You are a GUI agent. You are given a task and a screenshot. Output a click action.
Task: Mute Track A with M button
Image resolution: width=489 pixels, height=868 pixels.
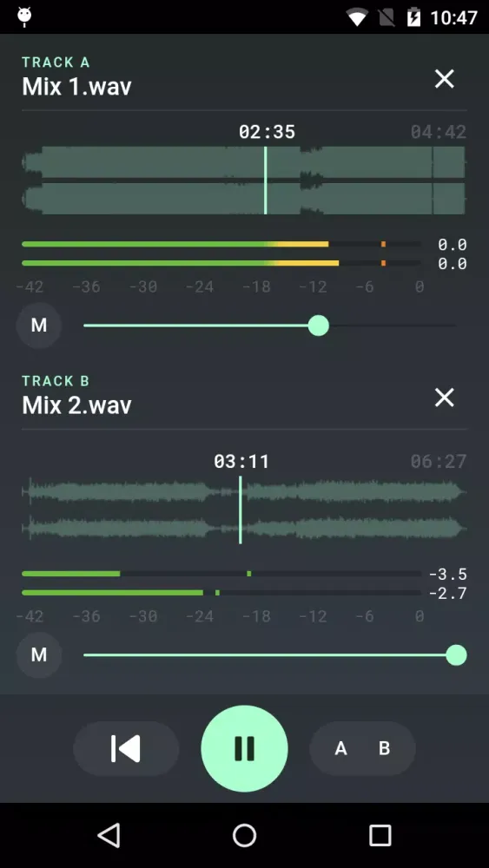(x=39, y=325)
